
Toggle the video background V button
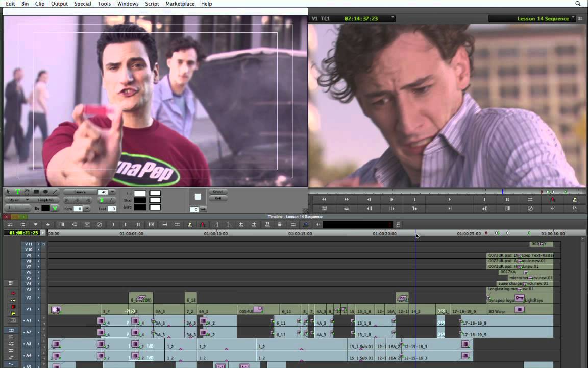point(55,208)
